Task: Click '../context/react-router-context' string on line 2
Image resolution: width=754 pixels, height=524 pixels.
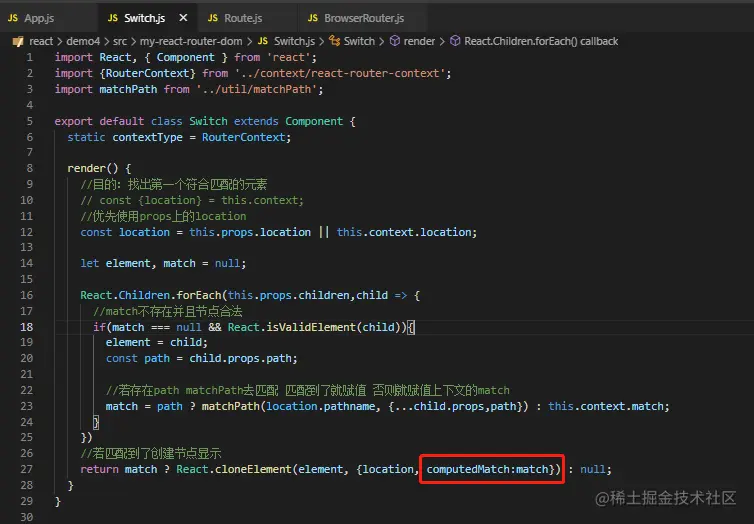Action: (x=339, y=73)
